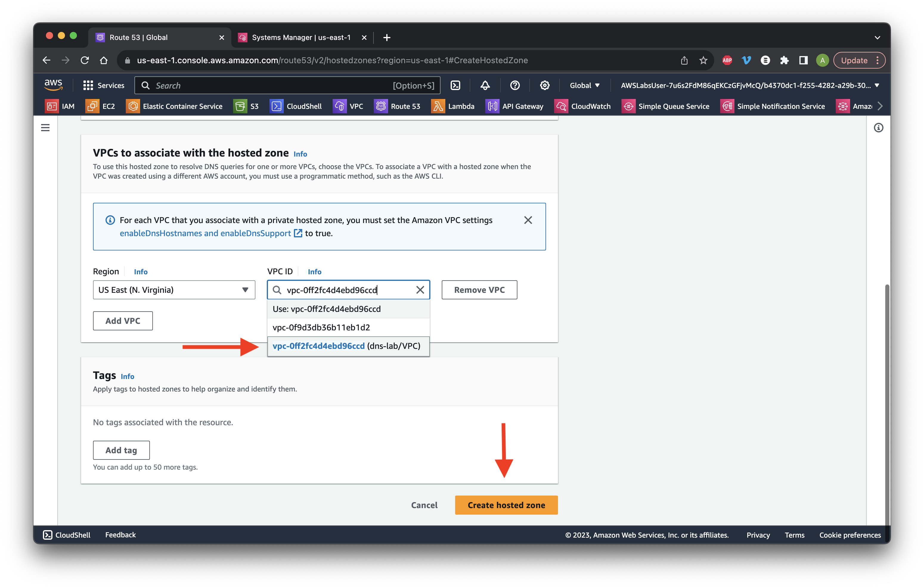Open IAM shortcut in favorites bar
The width and height of the screenshot is (924, 588).
pos(60,106)
